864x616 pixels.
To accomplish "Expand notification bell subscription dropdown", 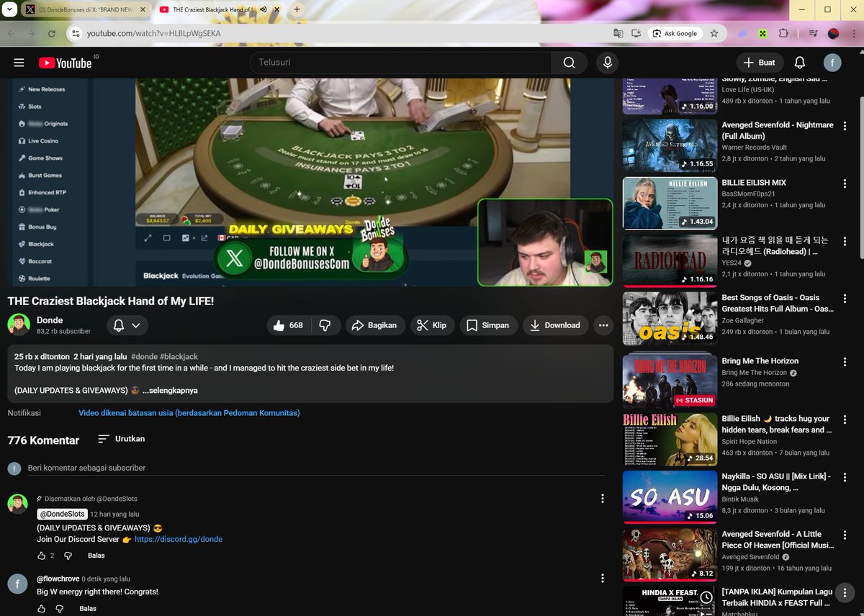I will click(127, 325).
